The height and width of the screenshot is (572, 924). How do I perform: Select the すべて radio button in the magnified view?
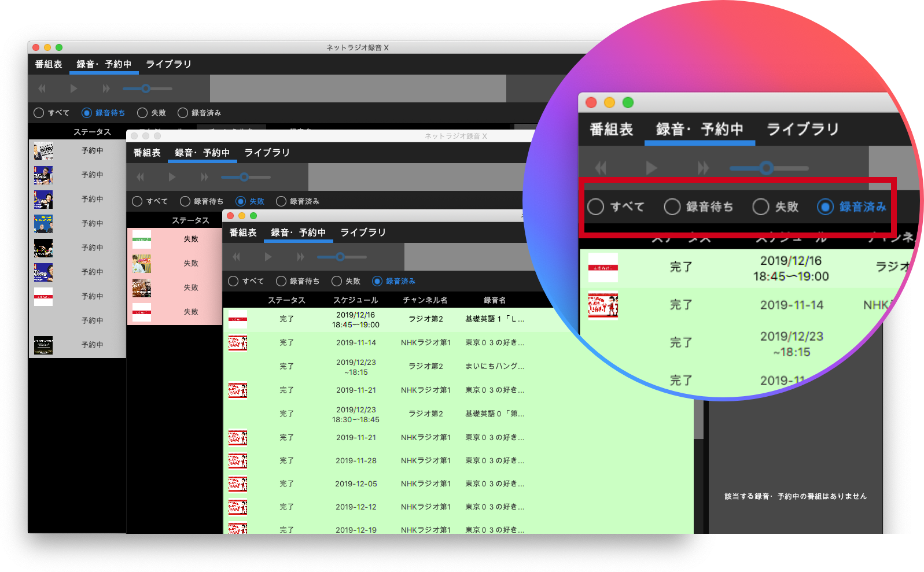pyautogui.click(x=596, y=207)
